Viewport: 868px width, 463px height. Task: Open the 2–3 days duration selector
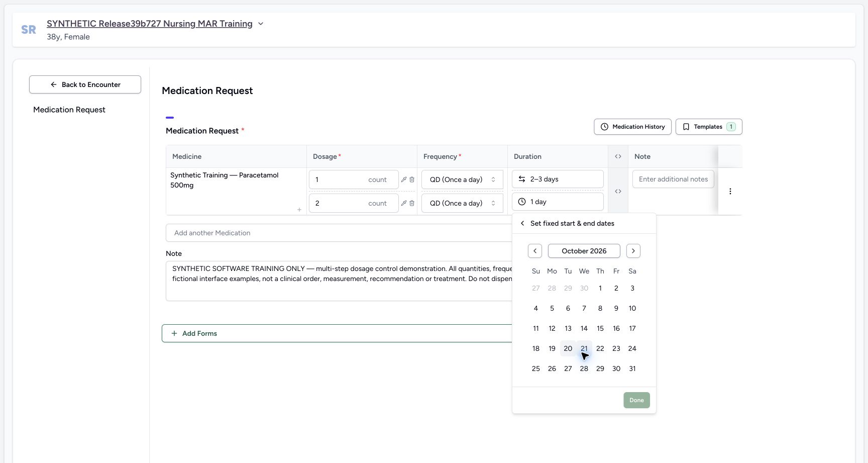[558, 179]
